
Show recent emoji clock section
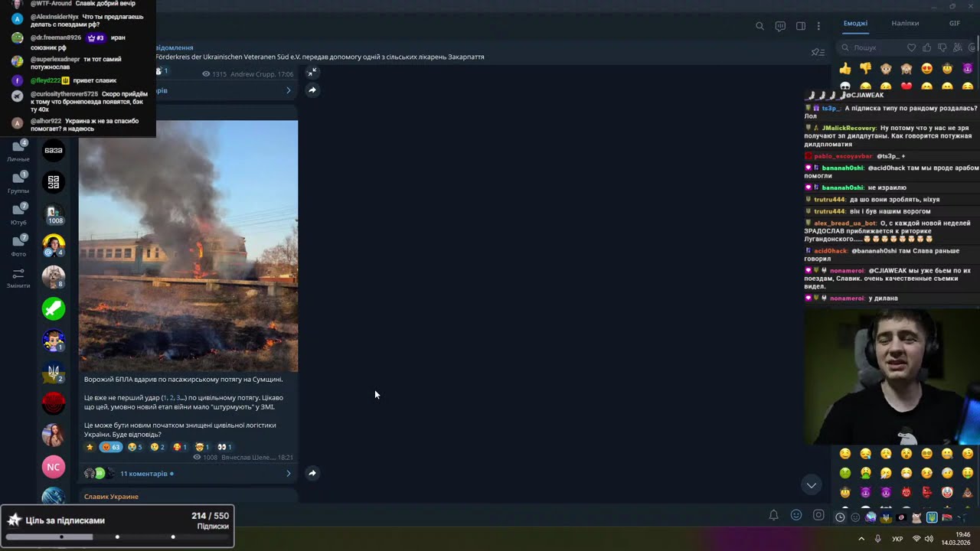point(840,517)
